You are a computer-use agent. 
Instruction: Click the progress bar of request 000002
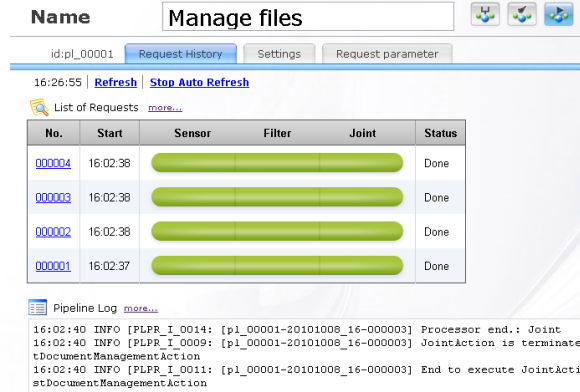pyautogui.click(x=277, y=231)
